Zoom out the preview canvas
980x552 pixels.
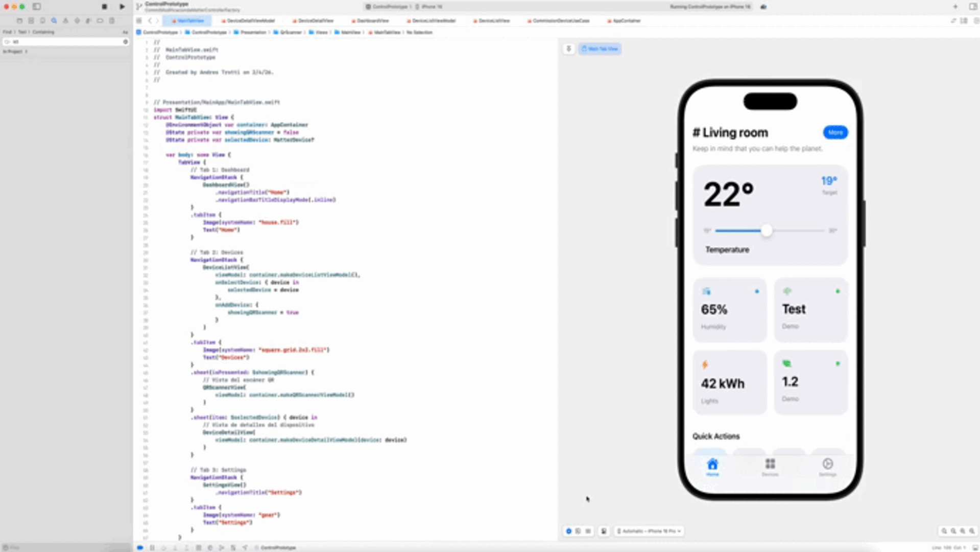point(944,531)
